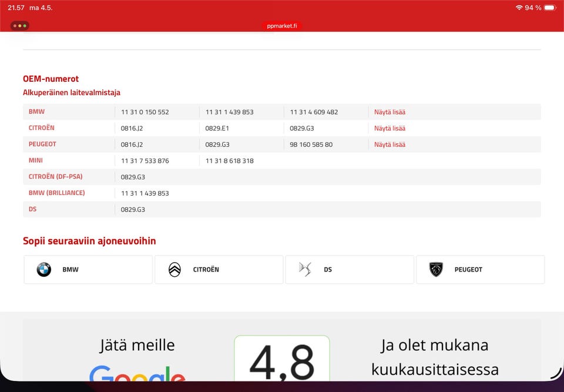The height and width of the screenshot is (392, 564).
Task: Select OEM number 11 31 4 609 482
Action: (x=314, y=112)
